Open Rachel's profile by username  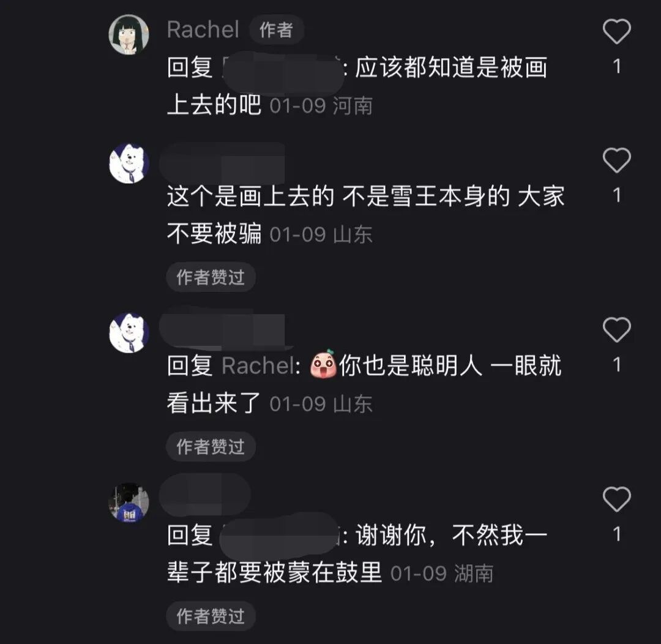203,30
